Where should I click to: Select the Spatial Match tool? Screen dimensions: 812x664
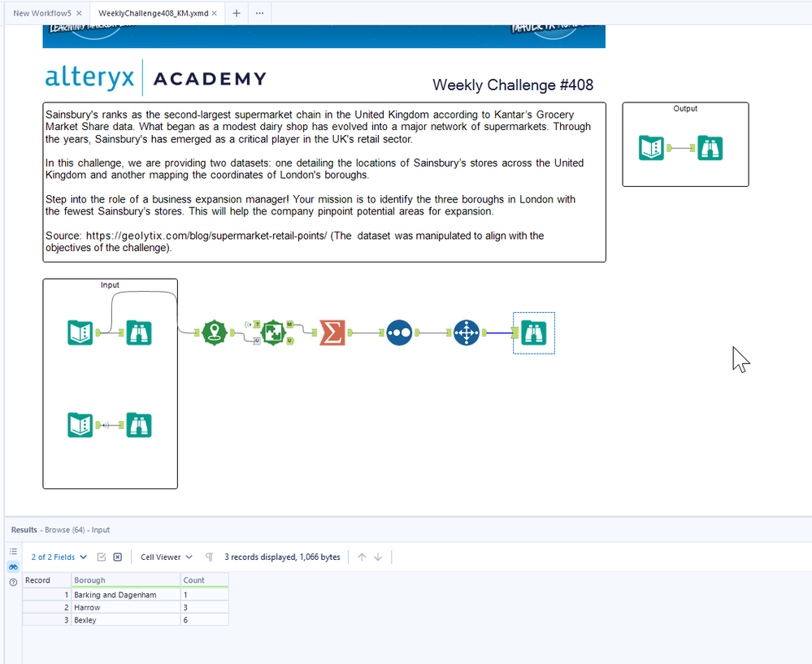tap(273, 332)
